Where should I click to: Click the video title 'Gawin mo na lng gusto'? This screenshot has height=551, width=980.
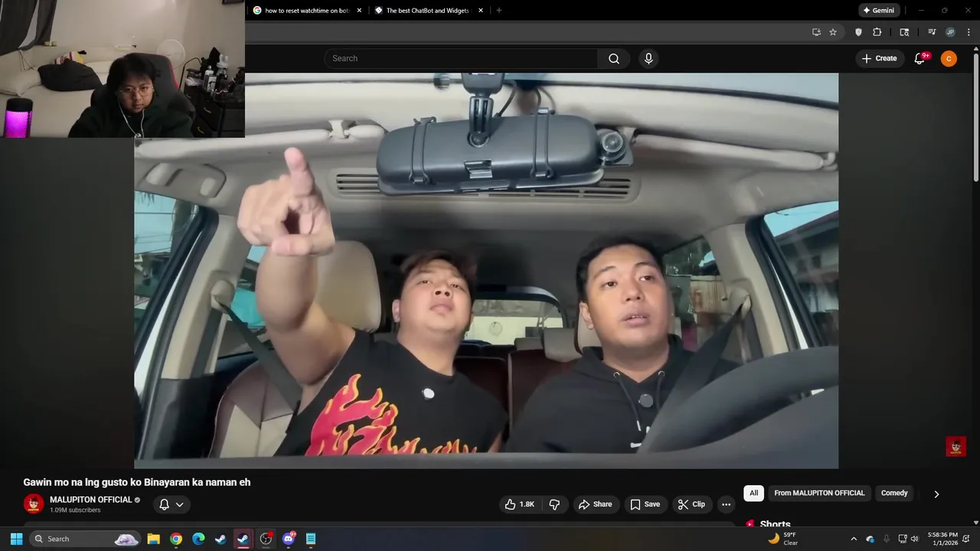137,482
